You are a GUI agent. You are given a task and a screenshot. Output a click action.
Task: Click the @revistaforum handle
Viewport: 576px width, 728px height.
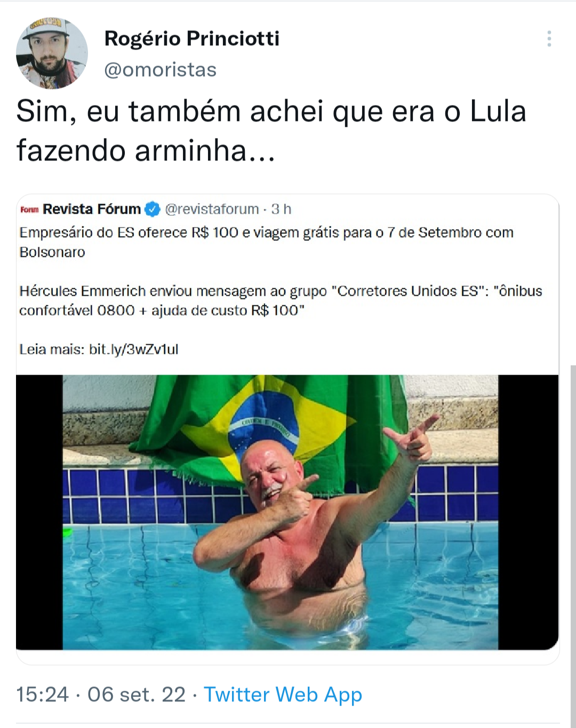pyautogui.click(x=212, y=209)
